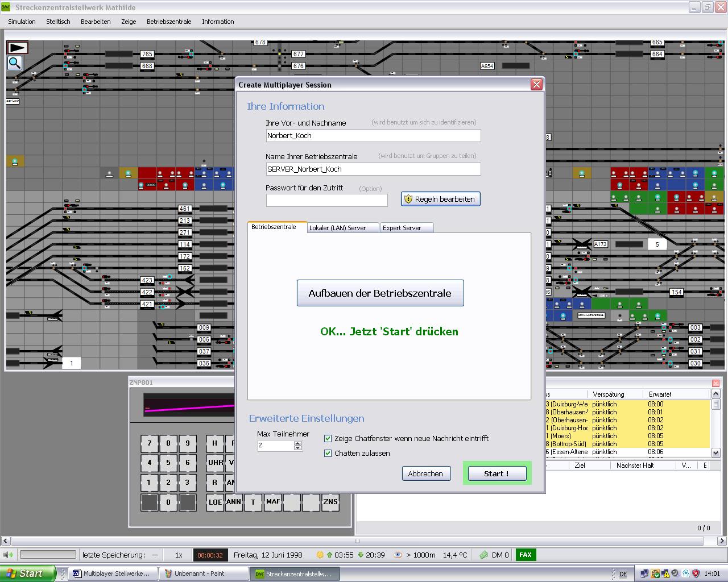This screenshot has width=728, height=582.
Task: Click the play arrow icon at top left
Action: pyautogui.click(x=17, y=48)
